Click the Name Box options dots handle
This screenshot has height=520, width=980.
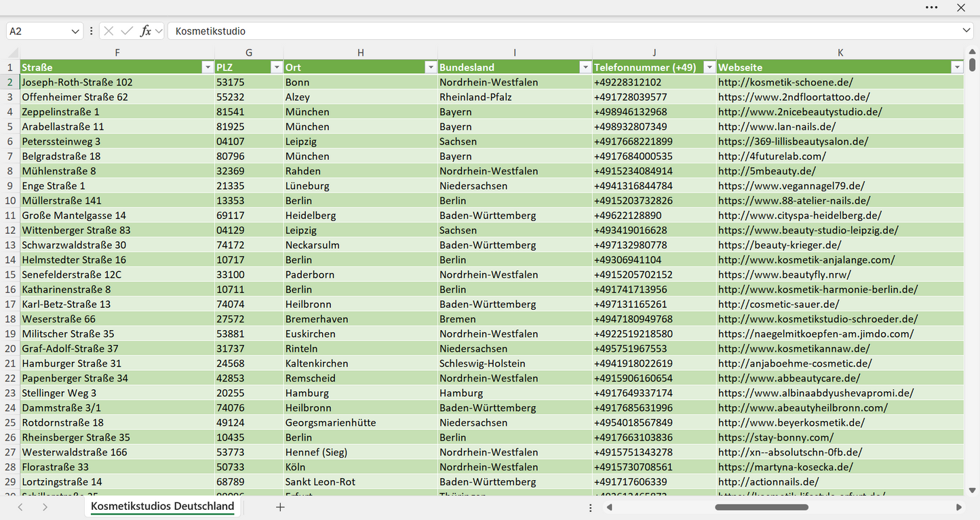coord(91,31)
